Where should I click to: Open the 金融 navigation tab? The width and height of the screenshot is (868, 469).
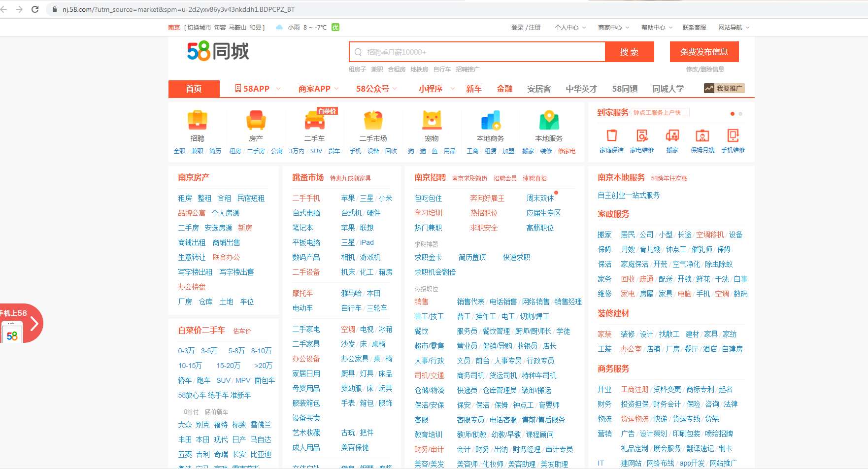[x=504, y=89]
